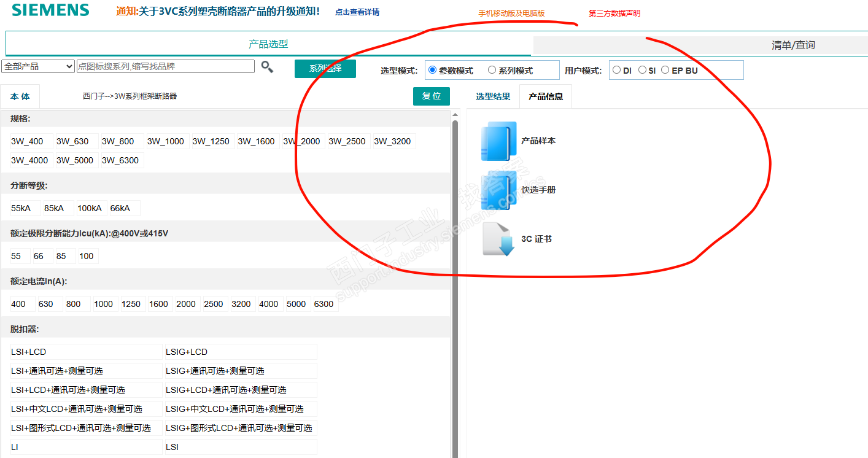Viewport: 868px width, 458px height.
Task: Select the LSI+LCD trip unit
Action: pos(86,352)
